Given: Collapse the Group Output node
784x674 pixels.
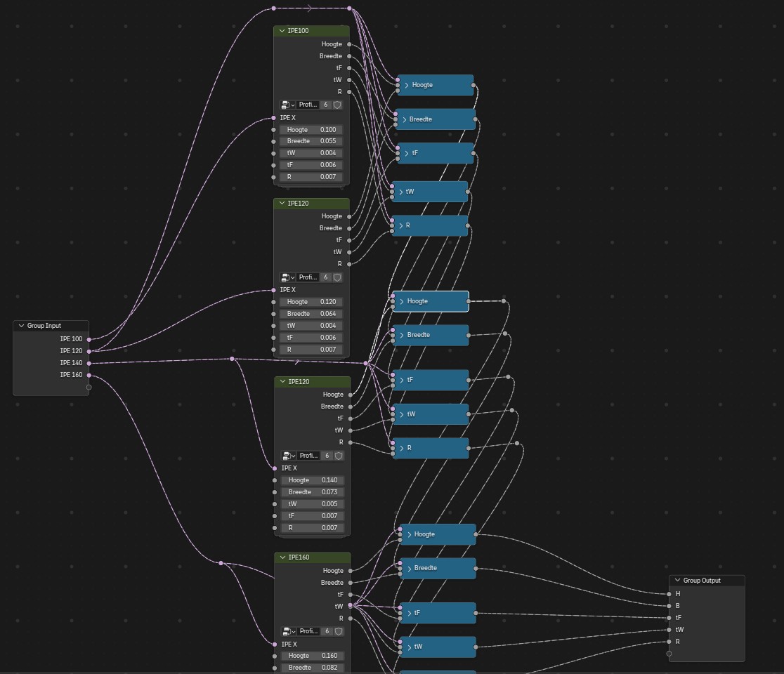Looking at the screenshot, I should (x=677, y=581).
